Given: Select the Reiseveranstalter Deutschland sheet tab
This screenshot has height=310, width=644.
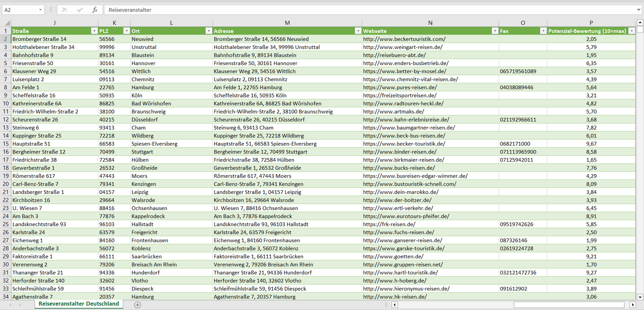Looking at the screenshot, I should [79, 304].
